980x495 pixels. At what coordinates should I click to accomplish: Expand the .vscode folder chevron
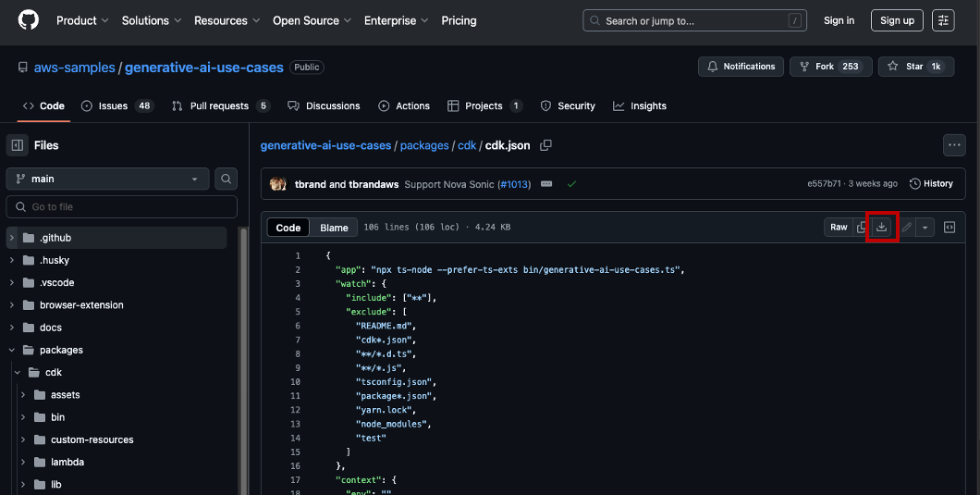[12, 283]
